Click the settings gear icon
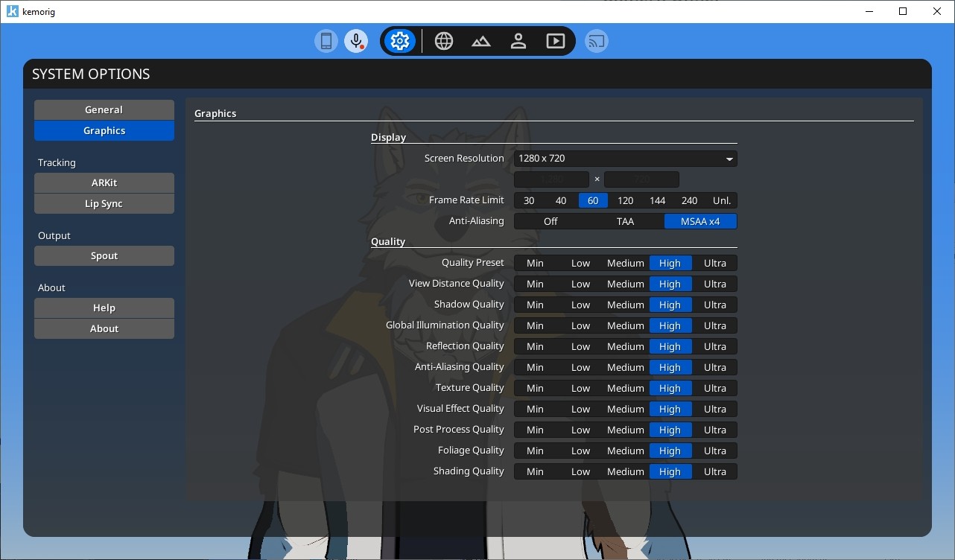Viewport: 955px width, 560px height. click(399, 40)
